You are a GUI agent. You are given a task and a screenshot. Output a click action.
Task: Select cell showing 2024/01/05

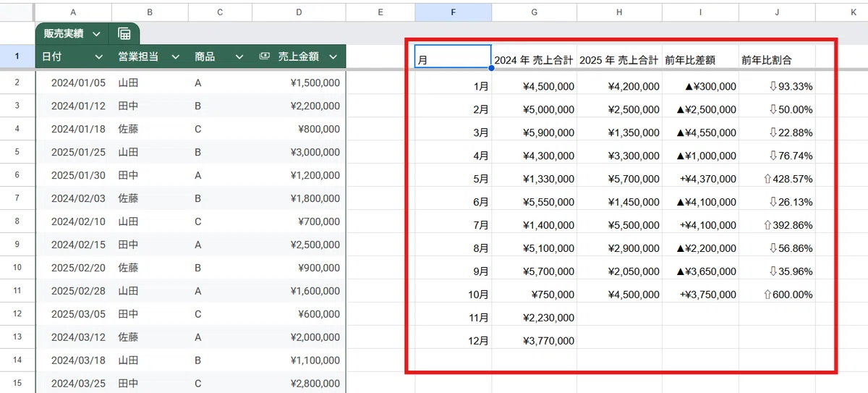pos(74,83)
